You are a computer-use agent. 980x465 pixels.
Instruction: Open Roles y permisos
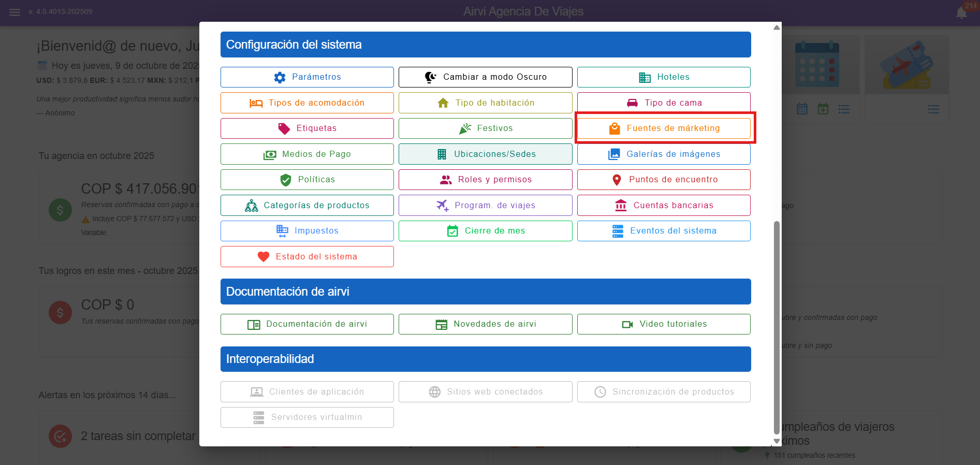tap(485, 180)
